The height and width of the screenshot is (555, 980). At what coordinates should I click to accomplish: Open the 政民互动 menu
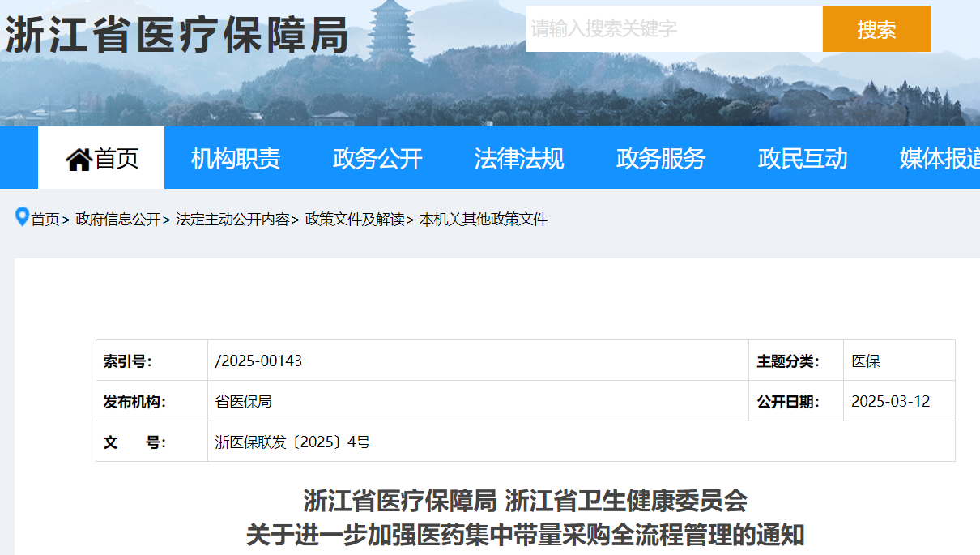803,158
